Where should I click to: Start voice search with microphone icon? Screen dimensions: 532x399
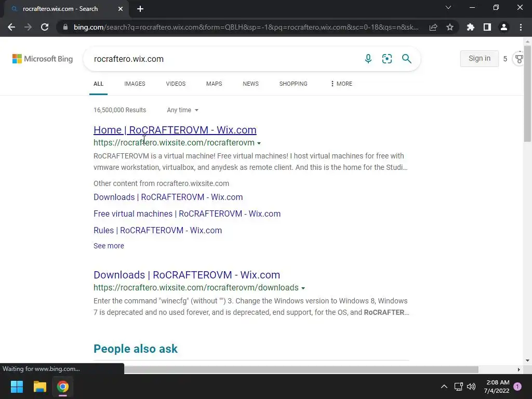[368, 59]
